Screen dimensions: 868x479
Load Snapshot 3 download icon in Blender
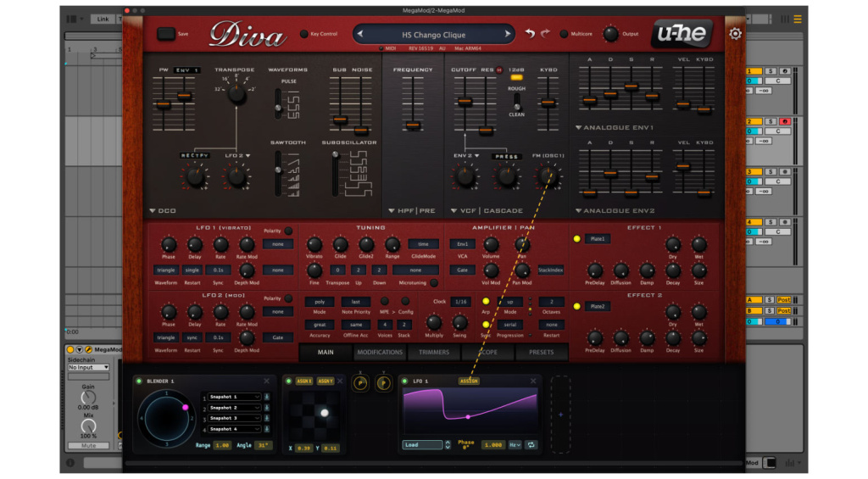[267, 418]
